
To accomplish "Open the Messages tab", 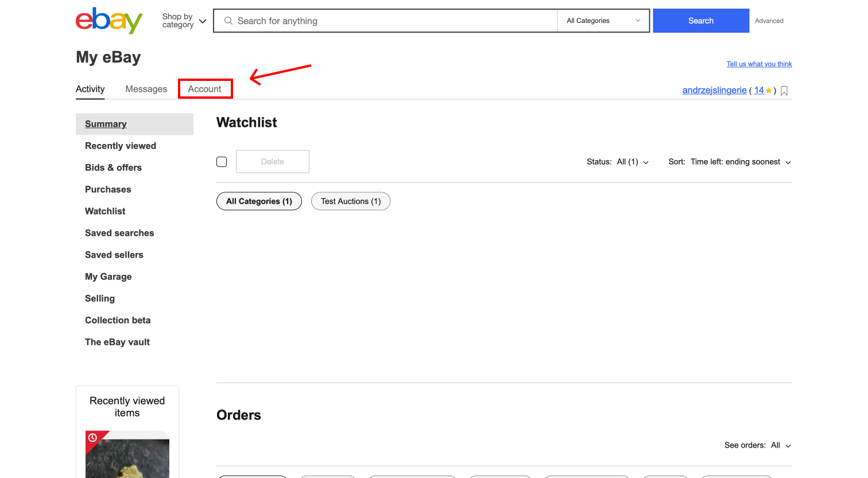I will [146, 89].
